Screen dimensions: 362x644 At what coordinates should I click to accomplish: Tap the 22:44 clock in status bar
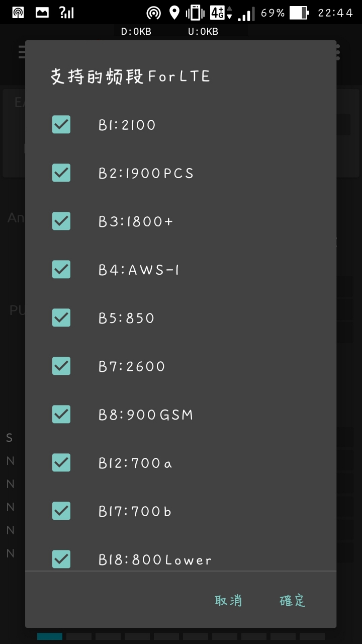coord(335,13)
